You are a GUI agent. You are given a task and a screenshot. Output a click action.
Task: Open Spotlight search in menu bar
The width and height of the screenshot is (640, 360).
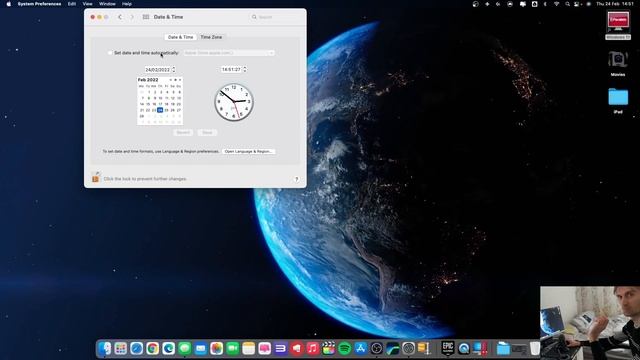click(x=567, y=4)
